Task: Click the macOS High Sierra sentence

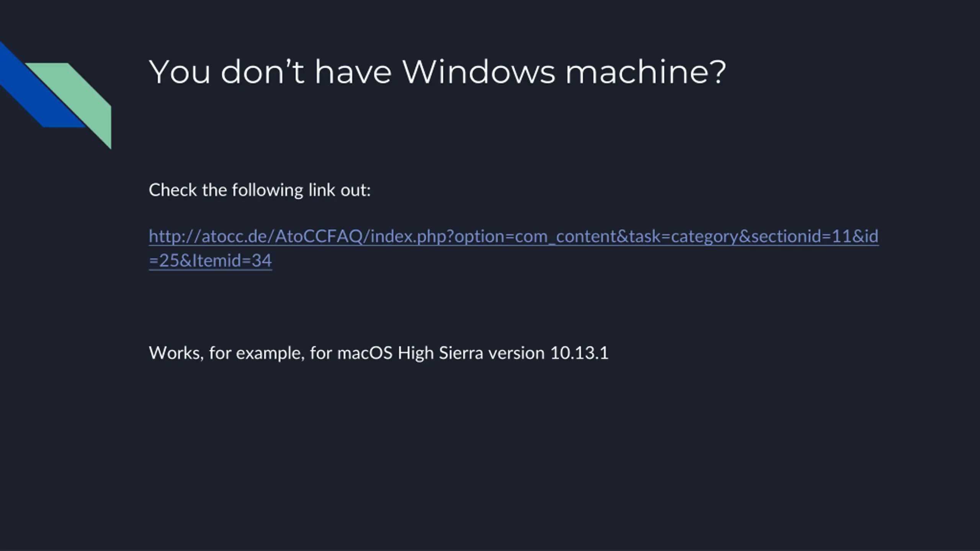Action: (x=378, y=353)
